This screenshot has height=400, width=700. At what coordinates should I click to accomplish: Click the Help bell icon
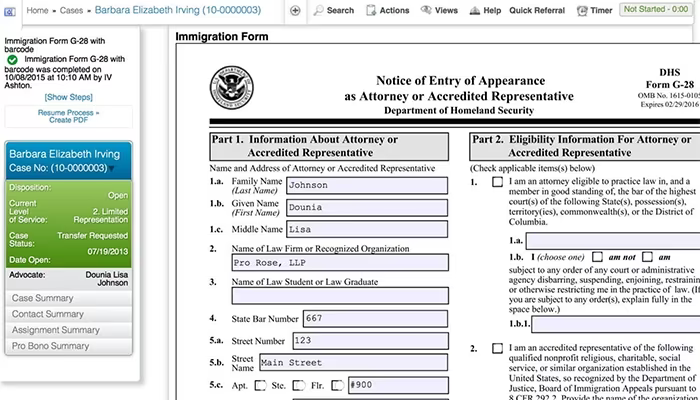[x=475, y=11]
